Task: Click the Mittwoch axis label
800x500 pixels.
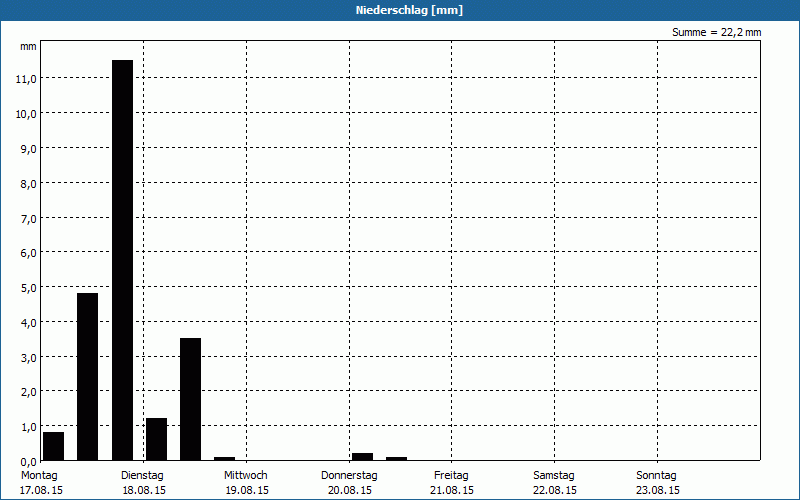Action: (245, 476)
